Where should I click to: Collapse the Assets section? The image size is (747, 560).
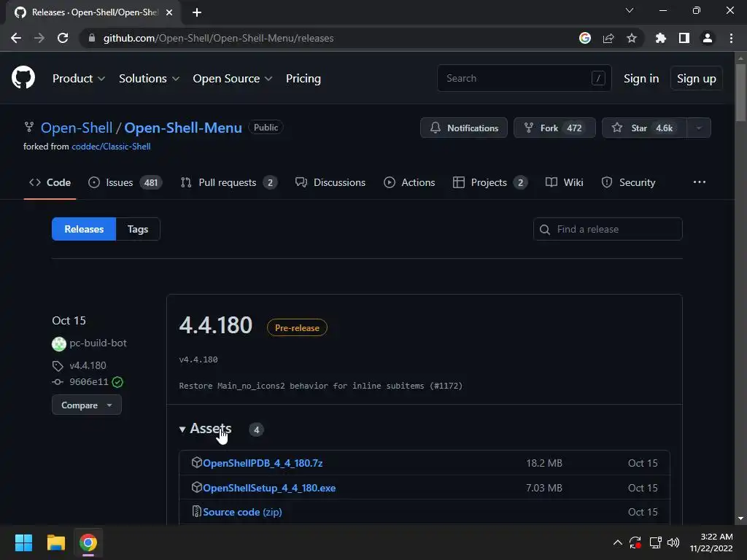(206, 429)
